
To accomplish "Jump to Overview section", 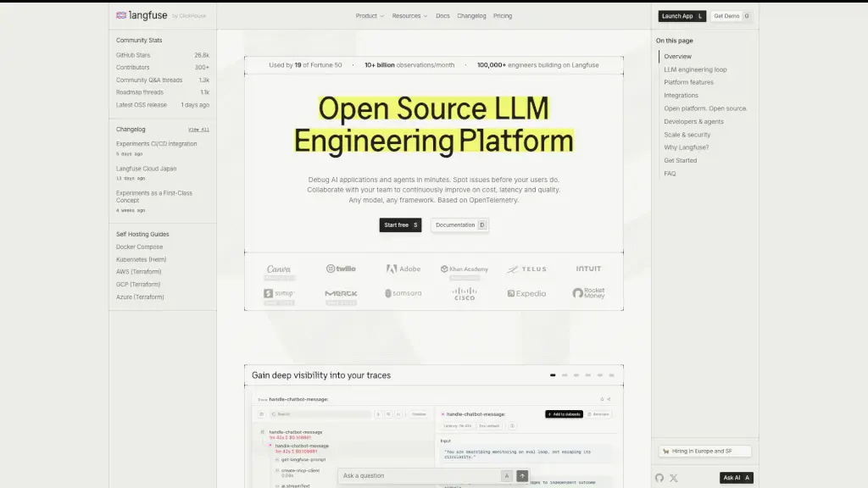I will [x=677, y=57].
